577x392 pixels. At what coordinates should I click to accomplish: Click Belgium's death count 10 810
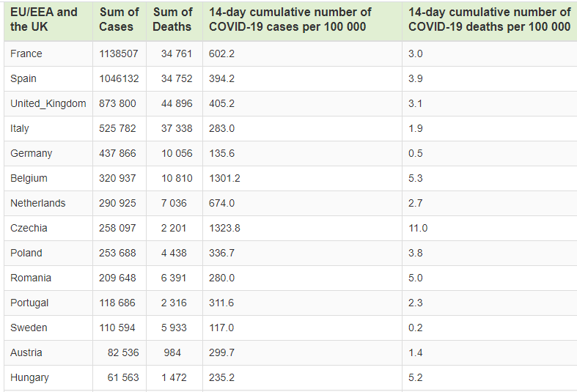177,178
